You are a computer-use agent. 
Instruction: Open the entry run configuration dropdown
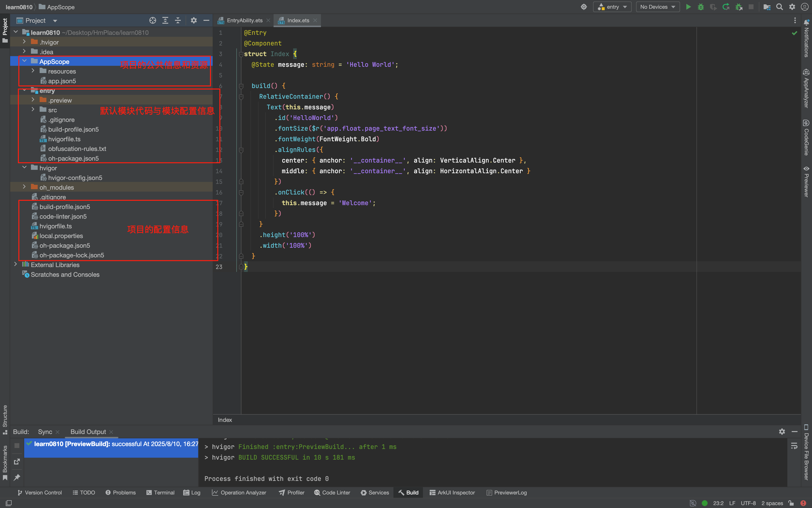point(612,7)
